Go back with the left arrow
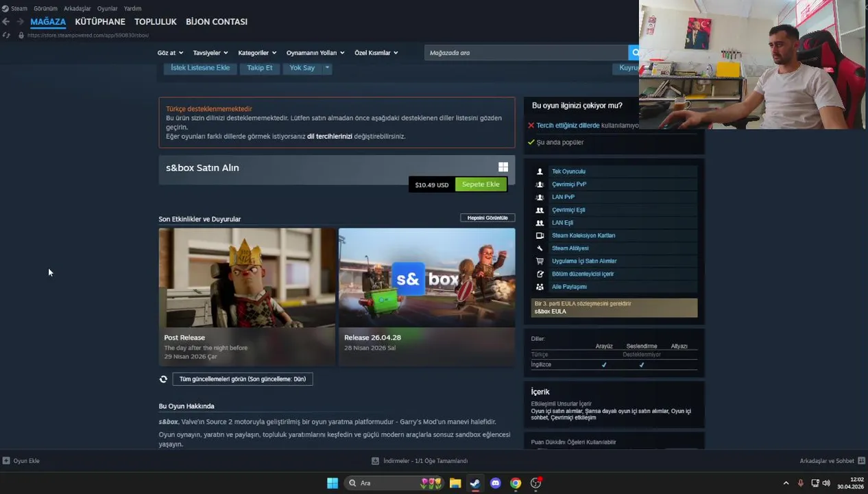The image size is (868, 494). pos(5,22)
